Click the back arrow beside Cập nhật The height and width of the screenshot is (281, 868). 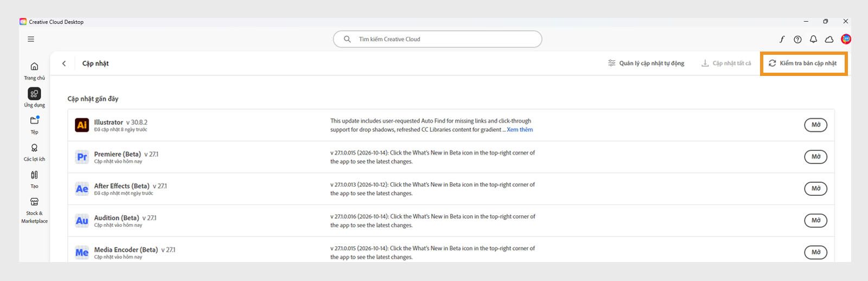pyautogui.click(x=64, y=63)
